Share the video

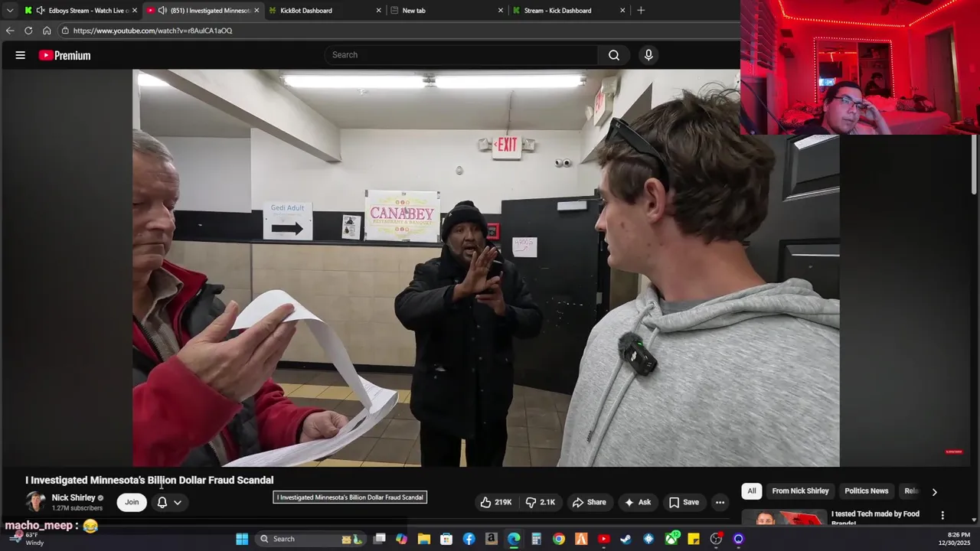(x=589, y=502)
